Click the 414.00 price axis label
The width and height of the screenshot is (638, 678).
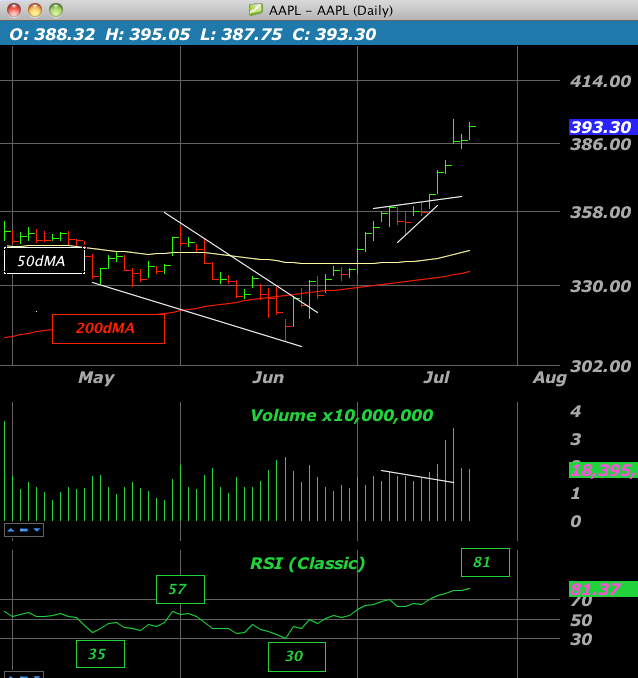600,81
